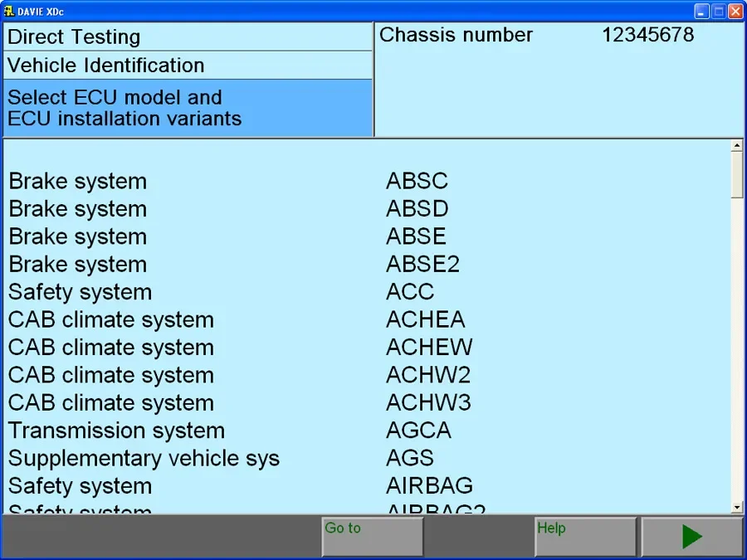Click the scrollbar up arrow
This screenshot has width=747, height=560.
[736, 144]
